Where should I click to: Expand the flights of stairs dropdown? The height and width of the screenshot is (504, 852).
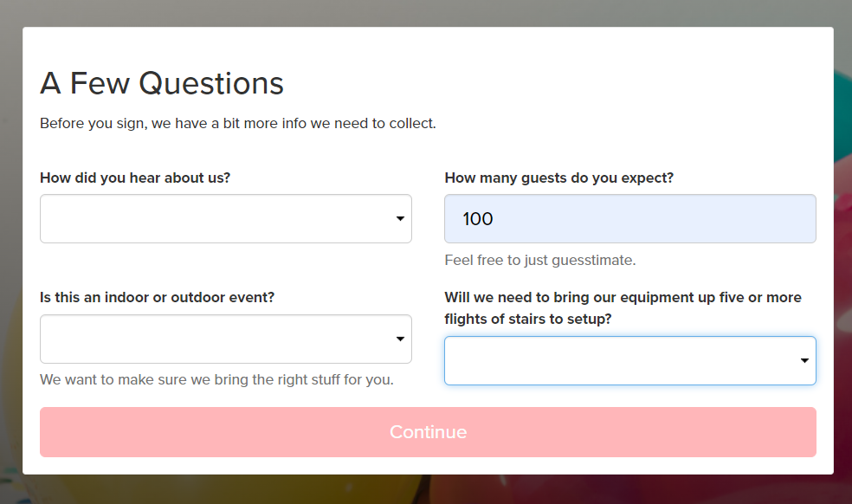click(630, 360)
